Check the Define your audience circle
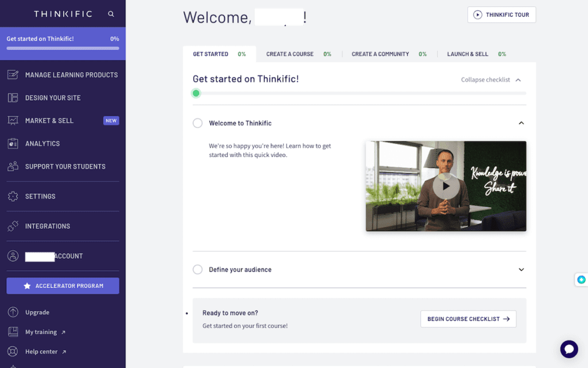The height and width of the screenshot is (368, 588). (x=198, y=269)
